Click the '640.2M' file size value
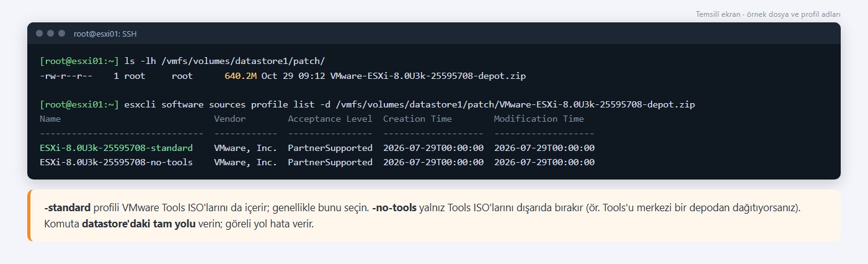The width and height of the screenshot is (868, 264). click(241, 76)
